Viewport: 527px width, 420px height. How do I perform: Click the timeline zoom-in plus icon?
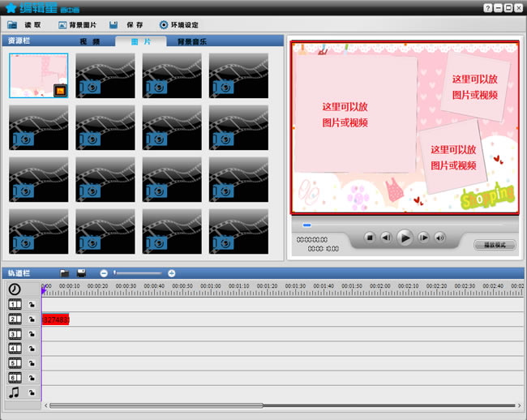coord(172,273)
